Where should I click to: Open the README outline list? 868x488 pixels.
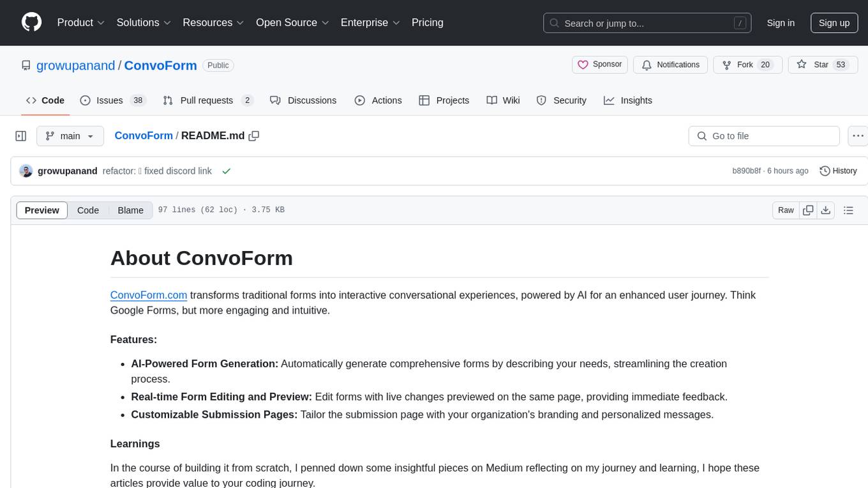click(x=848, y=210)
